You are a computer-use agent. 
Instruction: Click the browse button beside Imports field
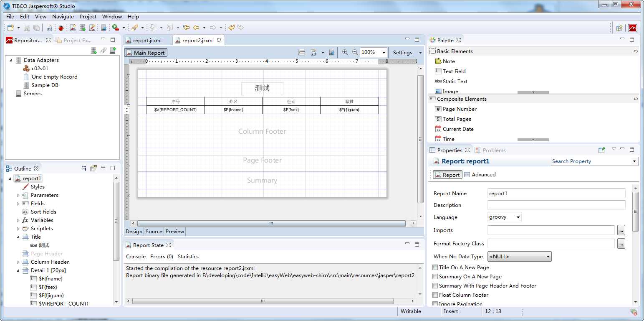tap(621, 230)
